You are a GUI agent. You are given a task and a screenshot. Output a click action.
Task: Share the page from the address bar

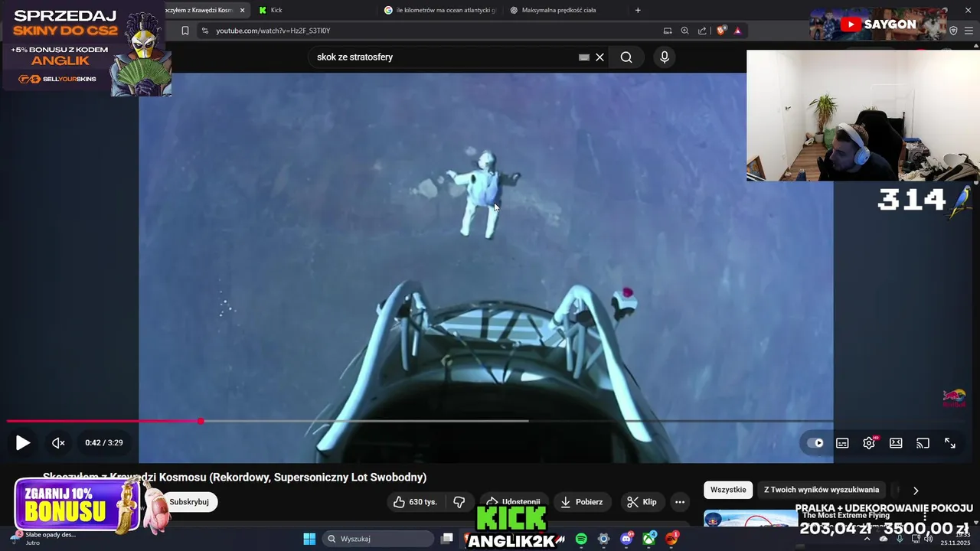[702, 31]
